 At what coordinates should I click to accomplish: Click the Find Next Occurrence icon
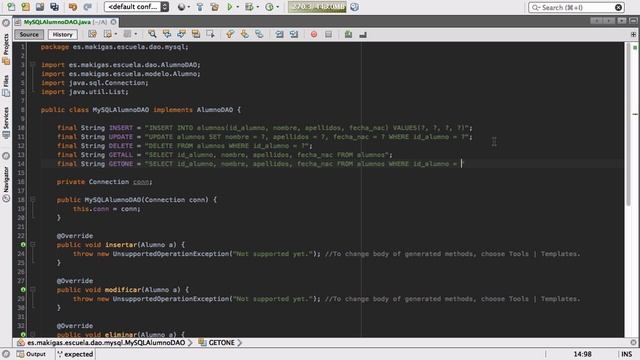(182, 34)
